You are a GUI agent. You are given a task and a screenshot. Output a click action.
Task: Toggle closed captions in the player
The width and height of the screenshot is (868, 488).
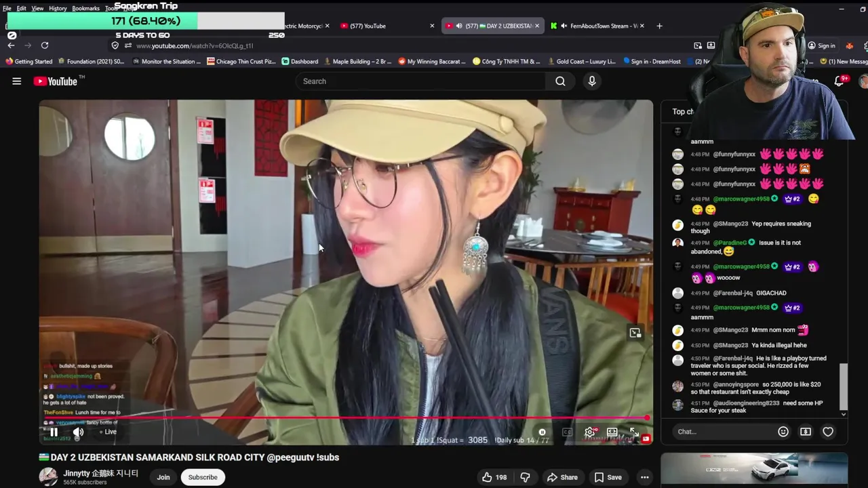point(568,432)
